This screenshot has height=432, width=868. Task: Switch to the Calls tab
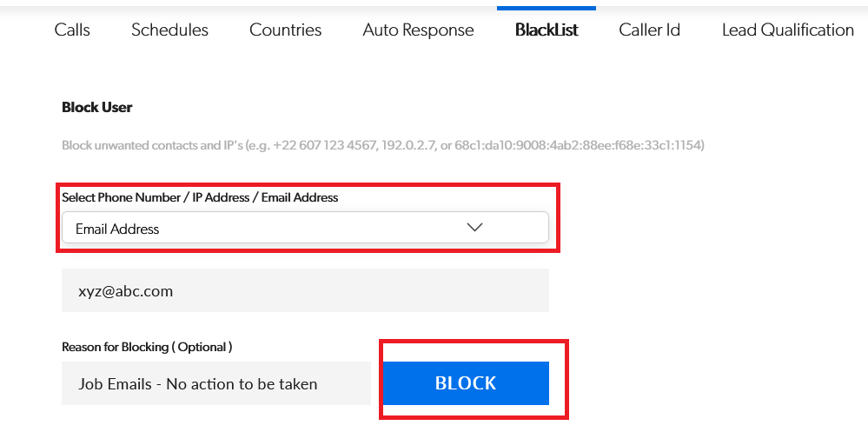click(x=72, y=30)
